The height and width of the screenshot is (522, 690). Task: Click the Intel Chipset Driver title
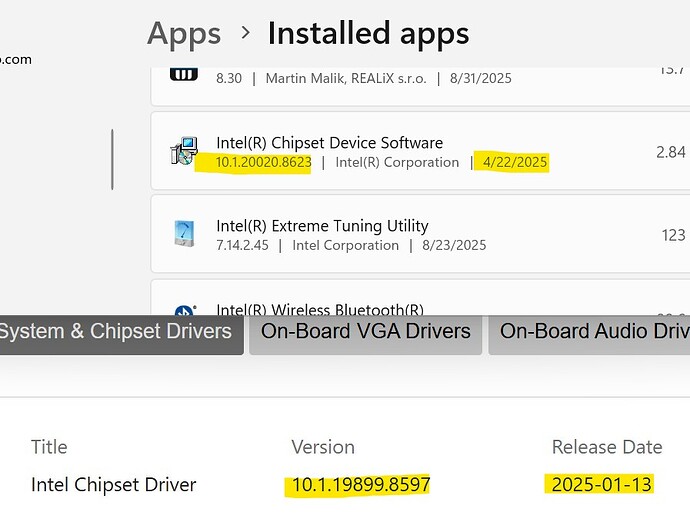pos(113,485)
